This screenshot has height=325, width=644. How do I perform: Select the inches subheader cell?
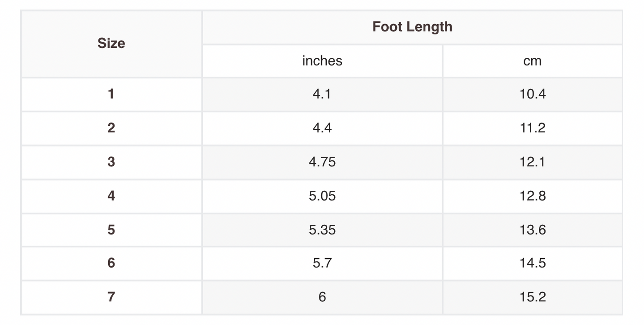(322, 61)
